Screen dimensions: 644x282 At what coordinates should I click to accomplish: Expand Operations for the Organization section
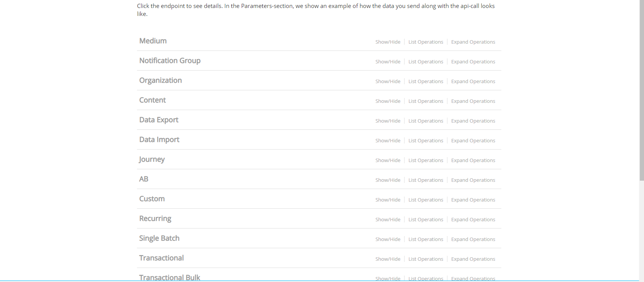pyautogui.click(x=473, y=81)
